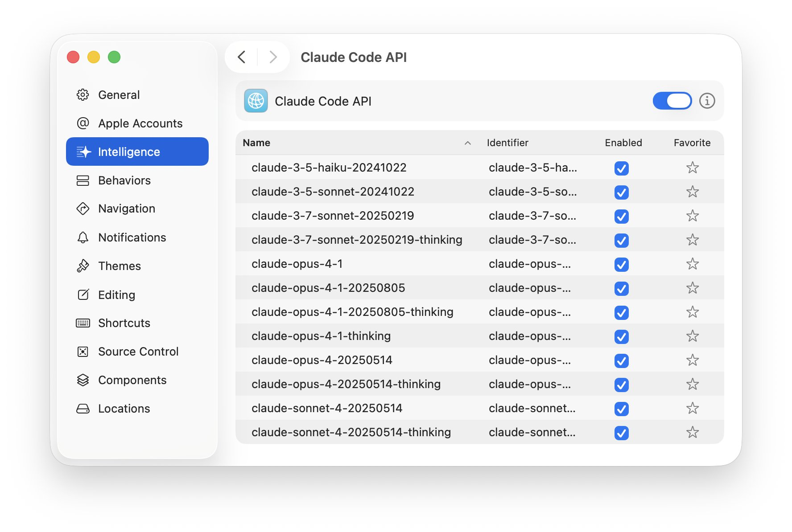This screenshot has height=532, width=792.
Task: Go back with the left chevron
Action: pos(242,57)
